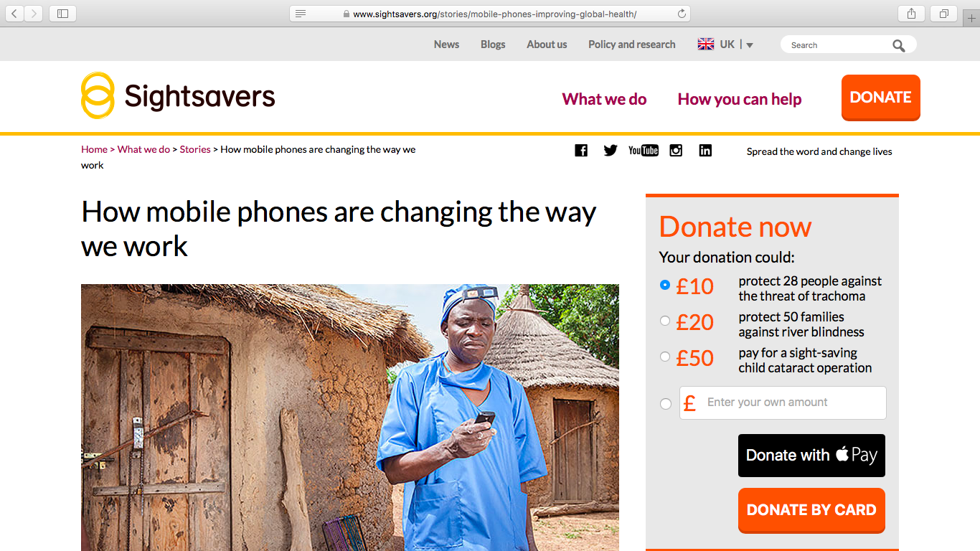
Task: Open Sightsavers LinkedIn icon
Action: tap(705, 151)
